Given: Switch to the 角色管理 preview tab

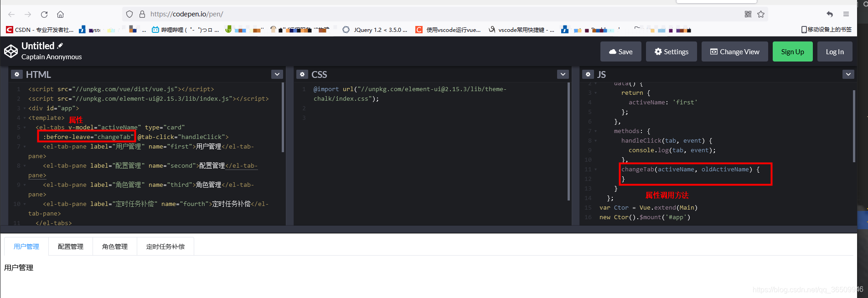Looking at the screenshot, I should tap(115, 247).
